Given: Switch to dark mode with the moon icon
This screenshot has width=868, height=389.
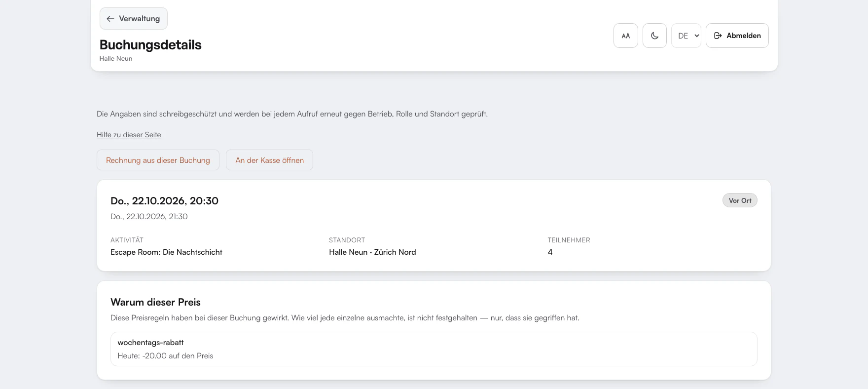Looking at the screenshot, I should tap(654, 36).
